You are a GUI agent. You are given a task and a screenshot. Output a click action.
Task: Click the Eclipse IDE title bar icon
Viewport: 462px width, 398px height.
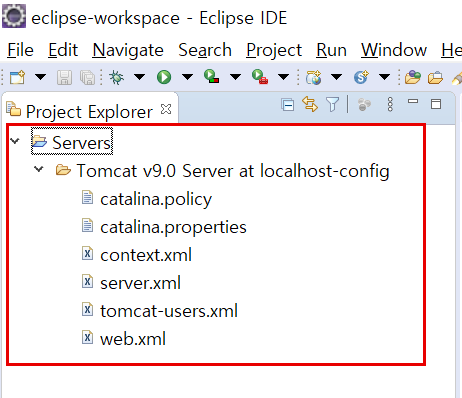[x=14, y=15]
